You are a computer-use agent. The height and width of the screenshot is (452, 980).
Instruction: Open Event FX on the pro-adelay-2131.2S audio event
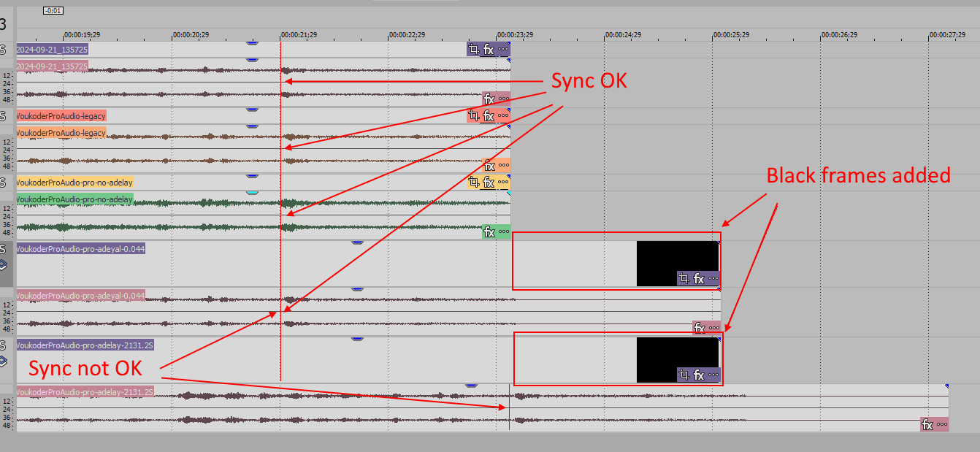click(x=928, y=424)
